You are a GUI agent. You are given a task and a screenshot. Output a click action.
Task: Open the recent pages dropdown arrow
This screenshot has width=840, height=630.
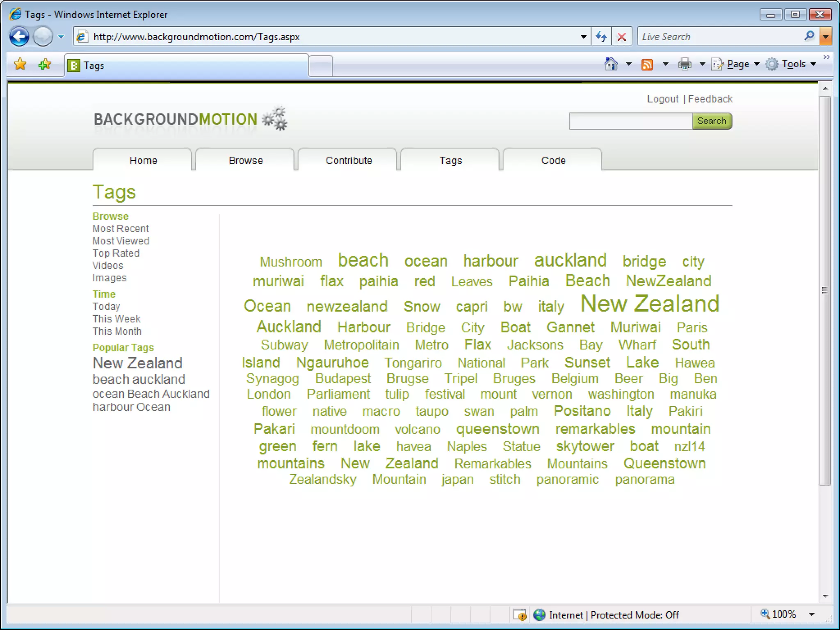tap(61, 37)
